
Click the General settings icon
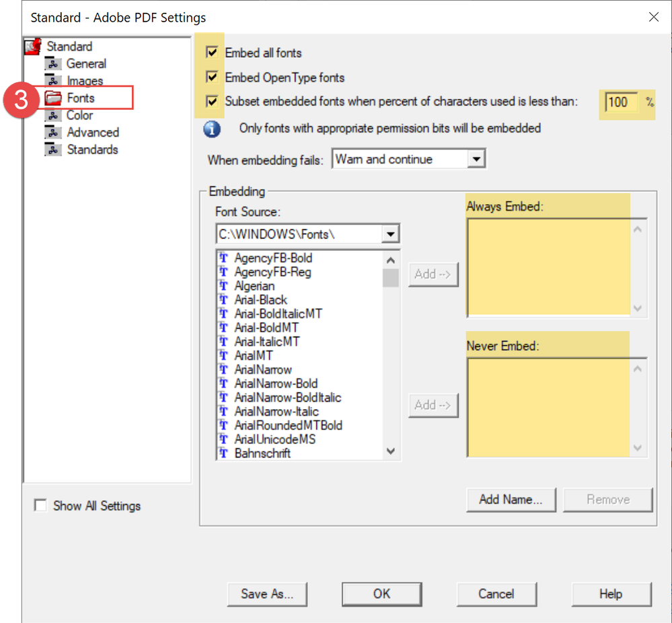click(52, 64)
